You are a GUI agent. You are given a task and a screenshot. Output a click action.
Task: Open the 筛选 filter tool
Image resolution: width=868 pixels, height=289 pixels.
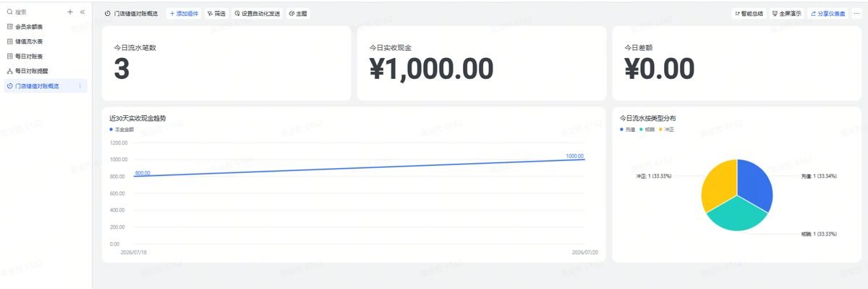216,14
